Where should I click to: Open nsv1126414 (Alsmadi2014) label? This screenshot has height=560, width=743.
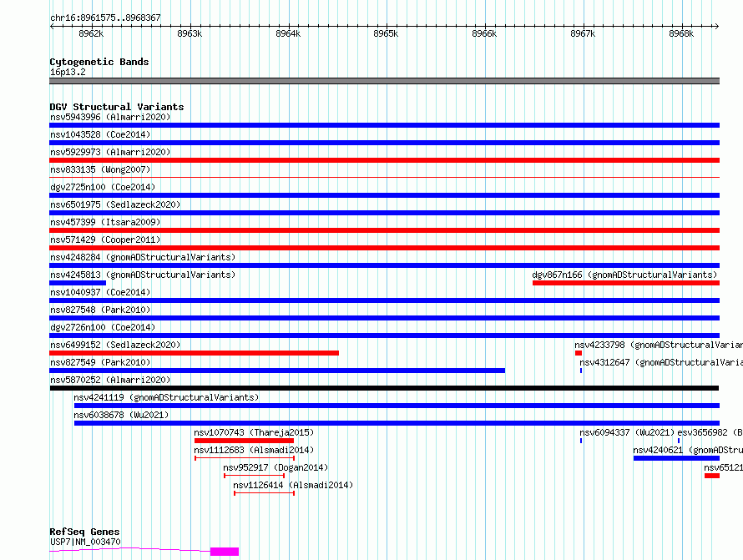coord(293,485)
